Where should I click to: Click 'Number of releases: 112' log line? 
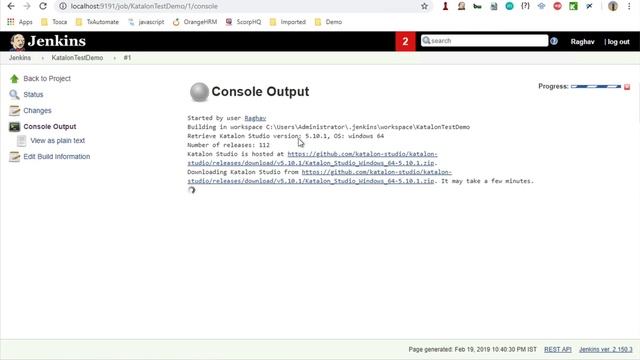click(x=229, y=145)
